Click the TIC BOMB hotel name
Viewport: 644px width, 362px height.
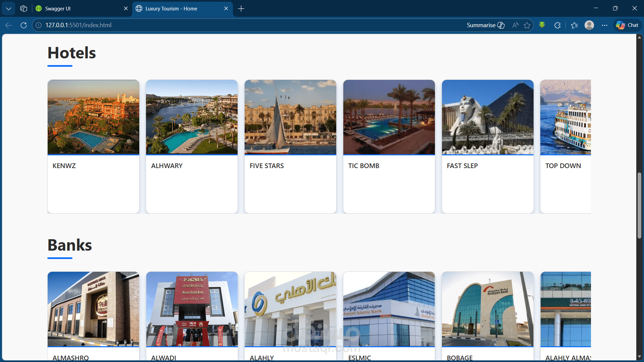tap(364, 166)
